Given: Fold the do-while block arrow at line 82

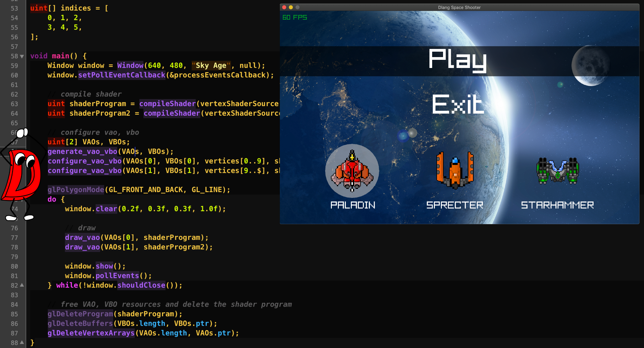Looking at the screenshot, I should pyautogui.click(x=22, y=285).
